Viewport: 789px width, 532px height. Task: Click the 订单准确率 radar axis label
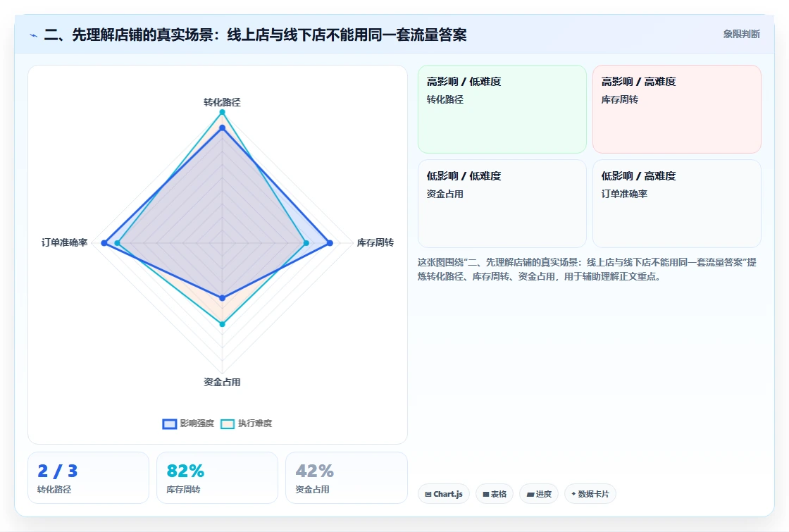coord(64,242)
